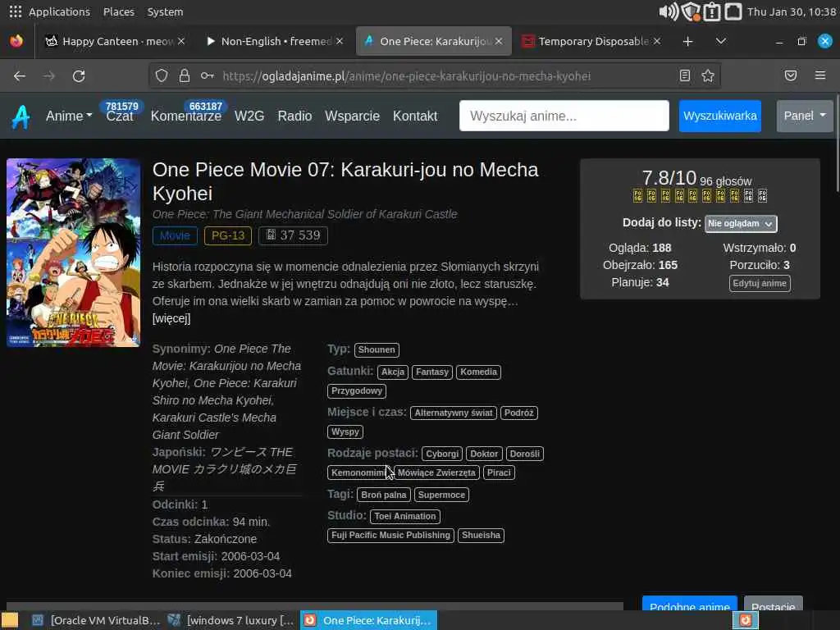Focus the 'Wyszukaj anime...' search field
The image size is (840, 630).
tap(564, 116)
